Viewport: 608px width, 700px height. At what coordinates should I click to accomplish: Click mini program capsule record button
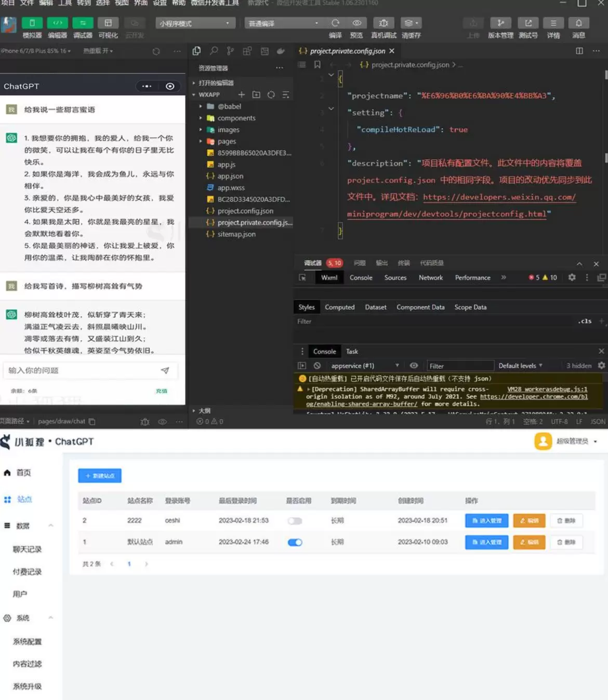point(170,86)
